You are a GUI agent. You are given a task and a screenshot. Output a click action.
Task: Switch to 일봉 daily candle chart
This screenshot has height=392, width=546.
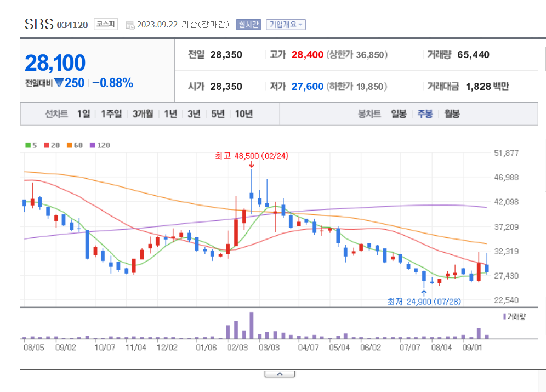[399, 114]
